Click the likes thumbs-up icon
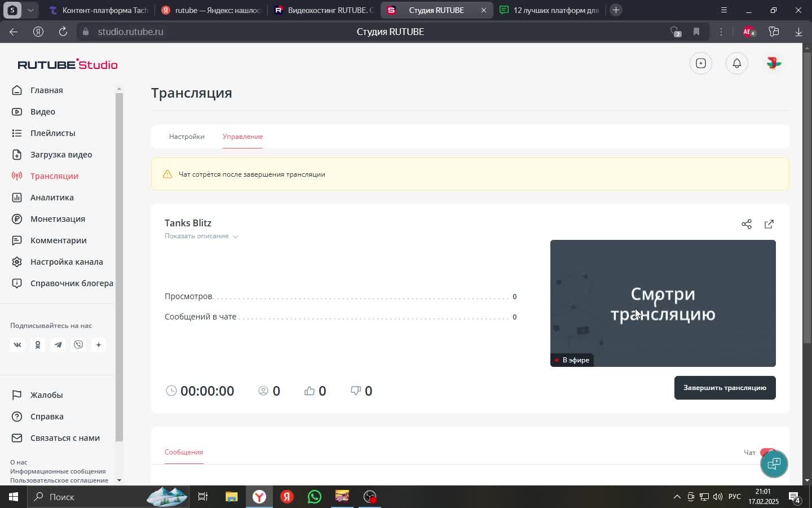812x508 pixels. pos(310,391)
